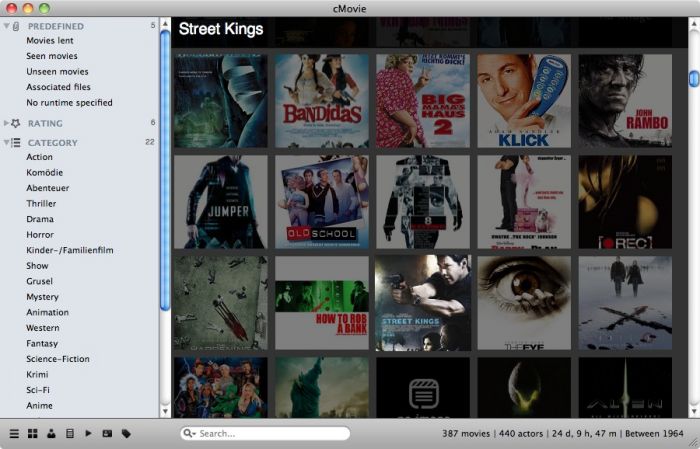Click the sidebar scrollbar down arrow
The width and height of the screenshot is (700, 449).
pos(165,411)
